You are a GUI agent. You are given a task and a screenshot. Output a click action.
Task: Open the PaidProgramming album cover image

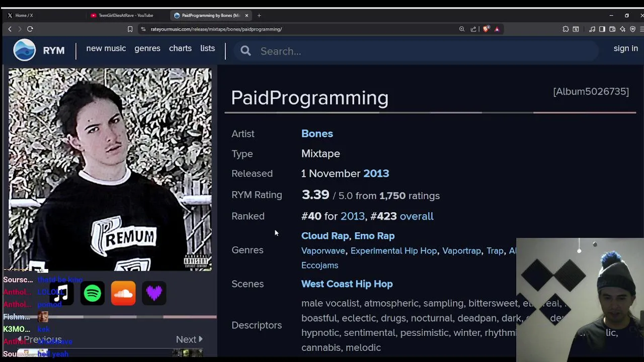coord(110,169)
